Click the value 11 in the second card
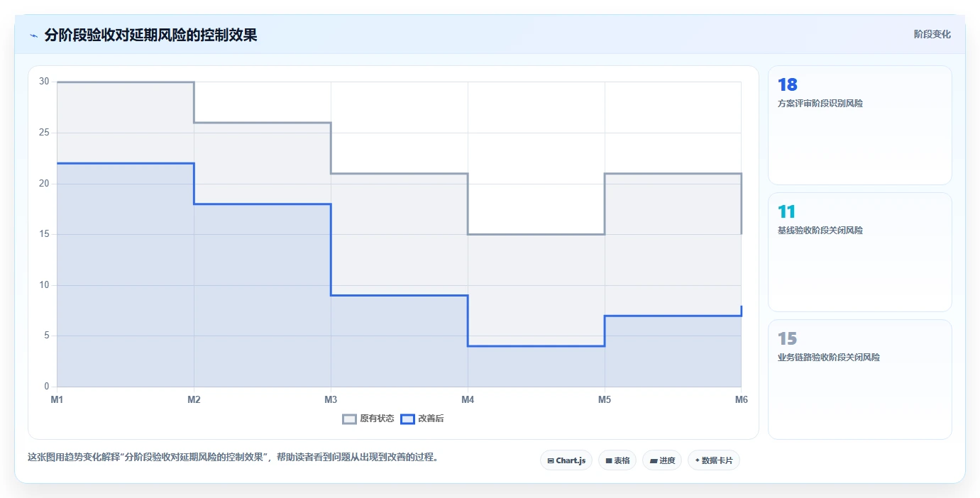The width and height of the screenshot is (980, 498). (x=787, y=212)
